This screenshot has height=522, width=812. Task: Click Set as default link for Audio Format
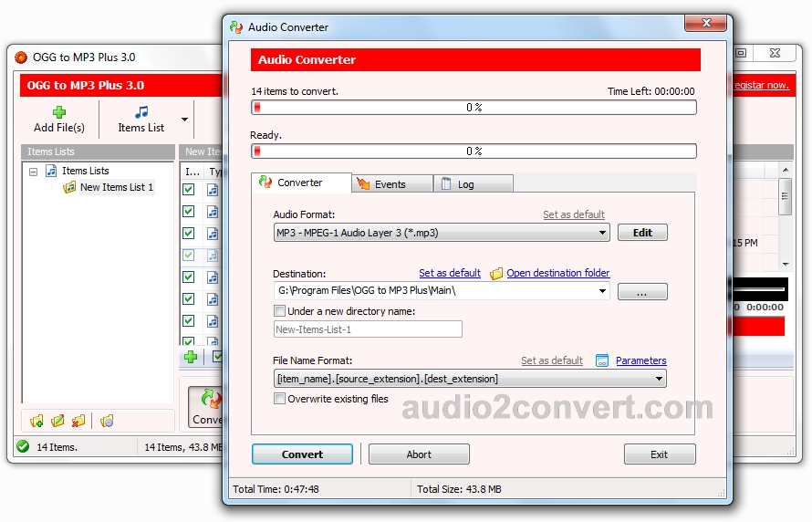(574, 214)
